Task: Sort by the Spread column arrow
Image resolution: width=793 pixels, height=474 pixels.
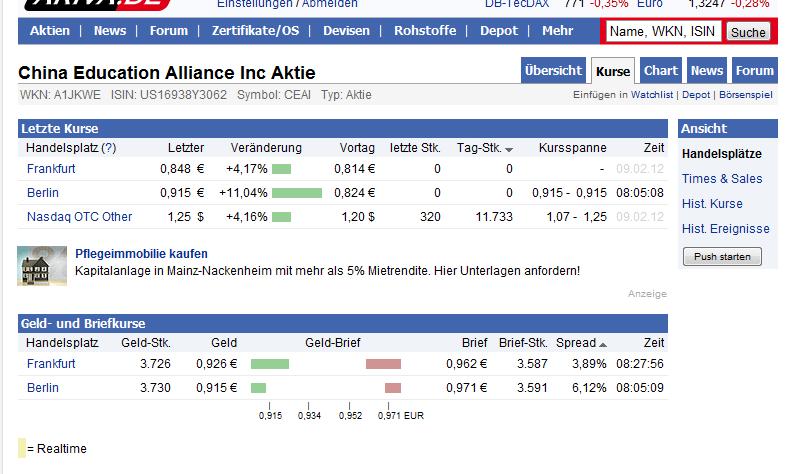Action: click(x=602, y=344)
